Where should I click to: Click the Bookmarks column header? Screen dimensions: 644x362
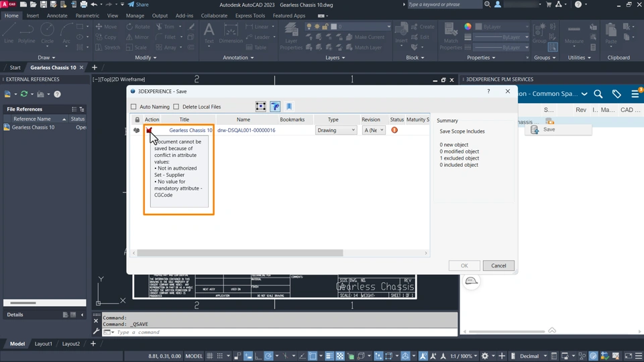(292, 119)
